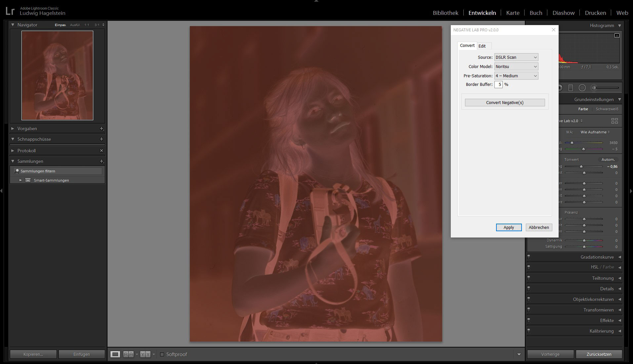Screen dimensions: 633x364
Task: Open navigator zoom level dropdown arrows
Action: tap(103, 25)
